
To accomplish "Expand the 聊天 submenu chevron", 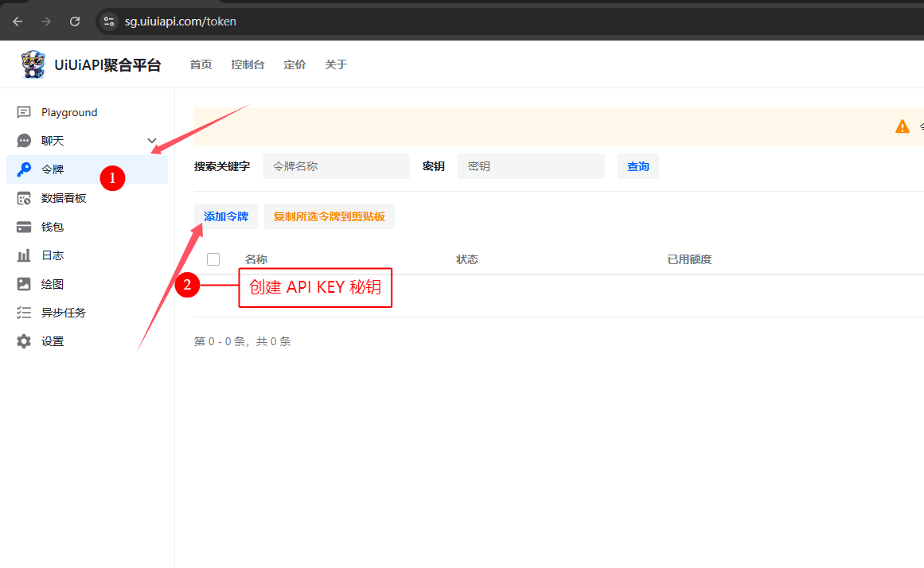I will [x=151, y=141].
